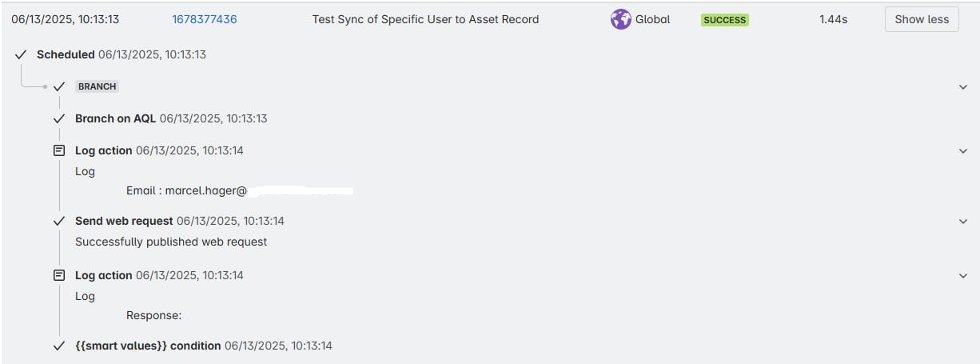Viewport: 980px width, 364px height.
Task: Click the first Log action document icon
Action: pos(59,150)
